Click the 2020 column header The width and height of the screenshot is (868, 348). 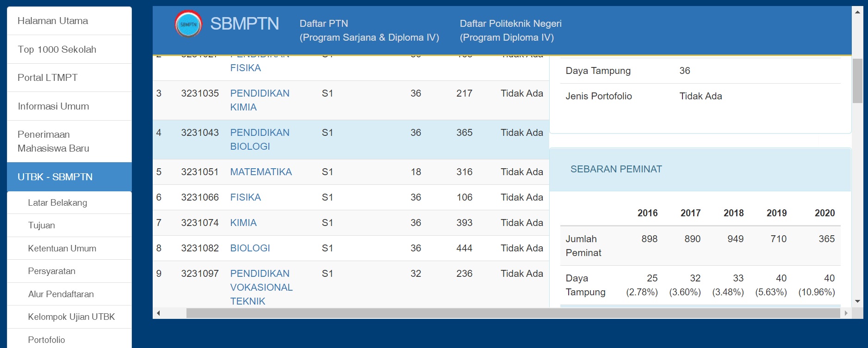[825, 213]
